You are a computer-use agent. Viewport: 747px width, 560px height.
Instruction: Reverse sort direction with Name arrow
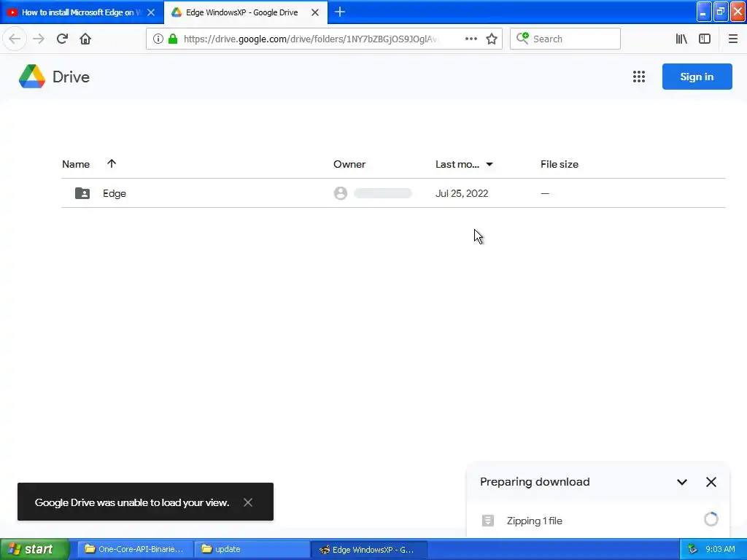[112, 163]
